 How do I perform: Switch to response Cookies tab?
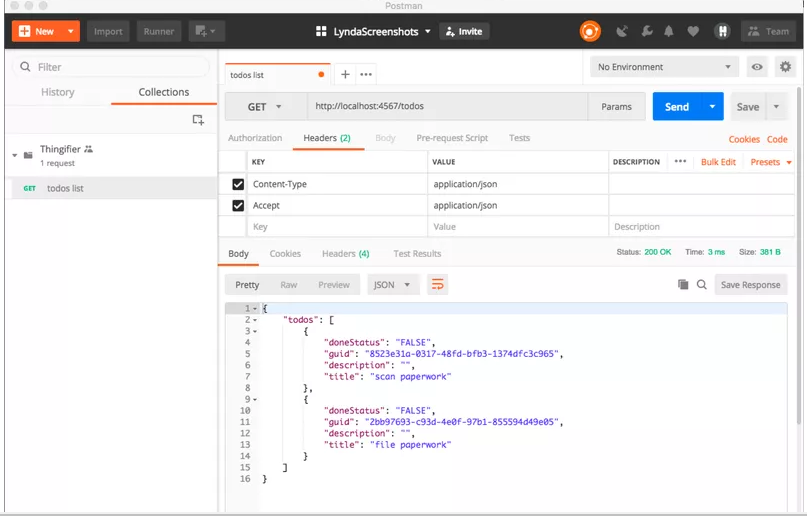click(285, 254)
